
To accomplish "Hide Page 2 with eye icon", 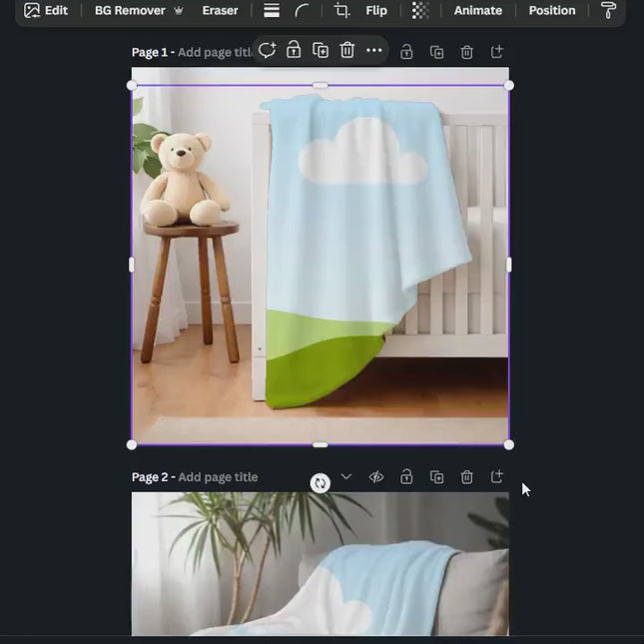I will coord(376,477).
